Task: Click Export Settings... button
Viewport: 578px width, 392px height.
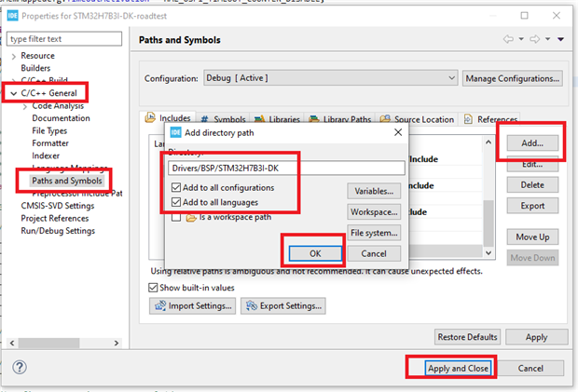Action: 283,305
